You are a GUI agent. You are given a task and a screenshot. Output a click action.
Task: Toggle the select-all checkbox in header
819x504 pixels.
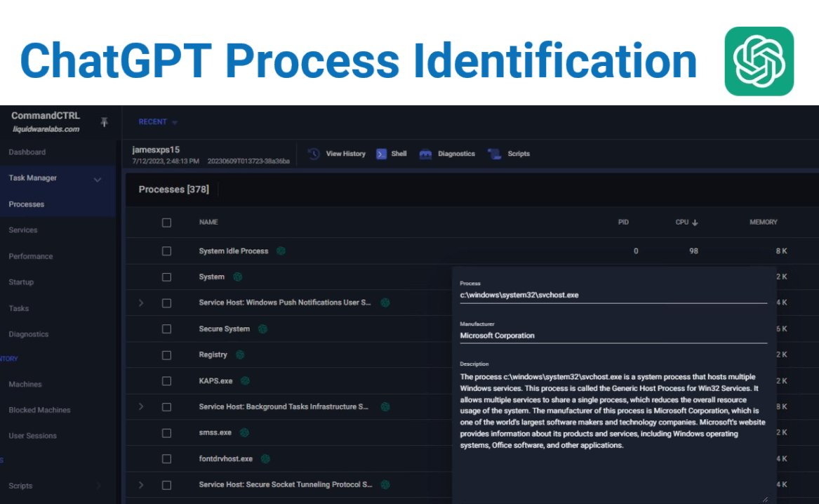pos(166,223)
